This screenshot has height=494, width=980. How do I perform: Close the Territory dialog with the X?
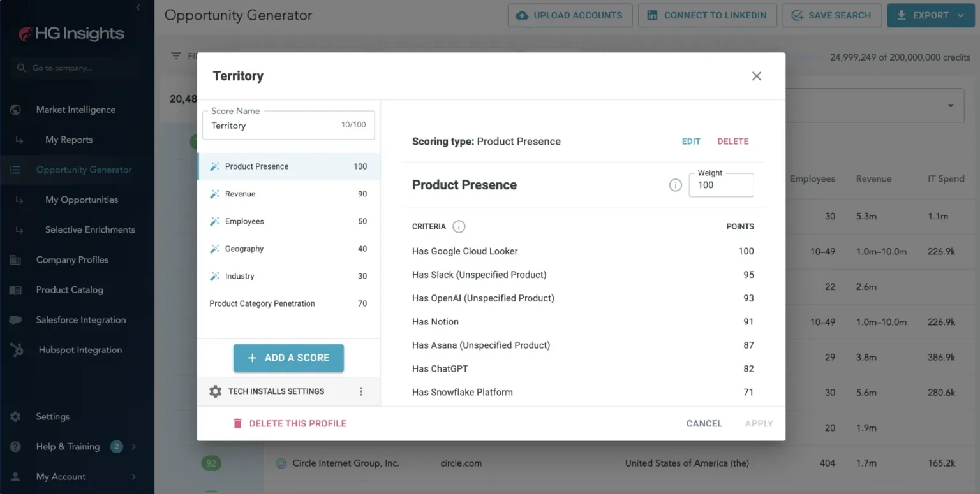coord(757,76)
